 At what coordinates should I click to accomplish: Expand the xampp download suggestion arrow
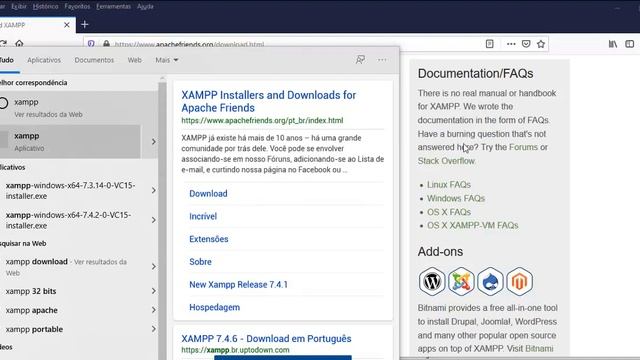tap(153, 267)
